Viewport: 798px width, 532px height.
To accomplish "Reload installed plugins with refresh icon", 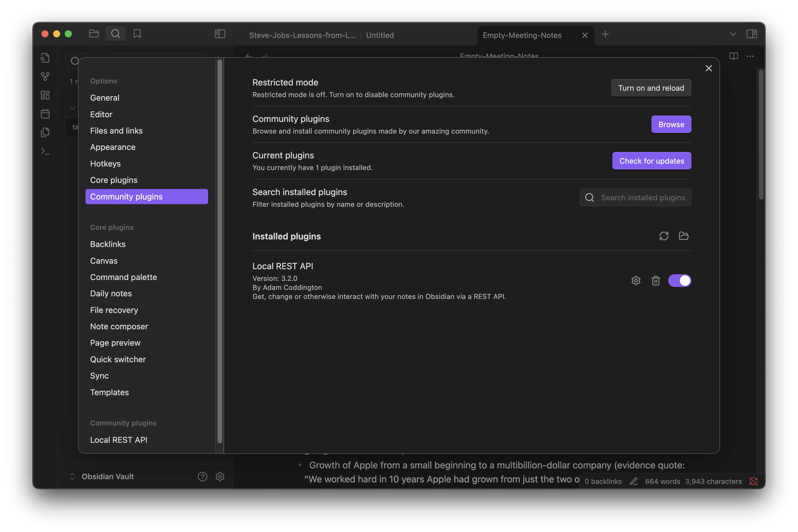I will coord(663,236).
